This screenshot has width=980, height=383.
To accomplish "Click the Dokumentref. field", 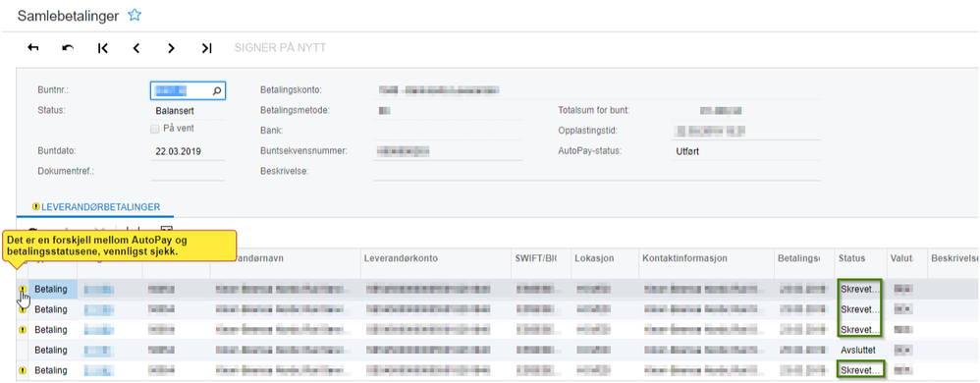I will pyautogui.click(x=188, y=171).
